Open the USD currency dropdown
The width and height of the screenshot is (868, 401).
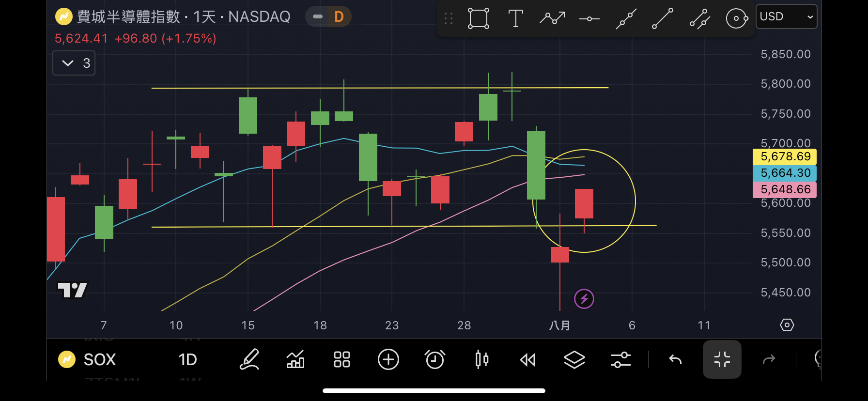point(786,16)
